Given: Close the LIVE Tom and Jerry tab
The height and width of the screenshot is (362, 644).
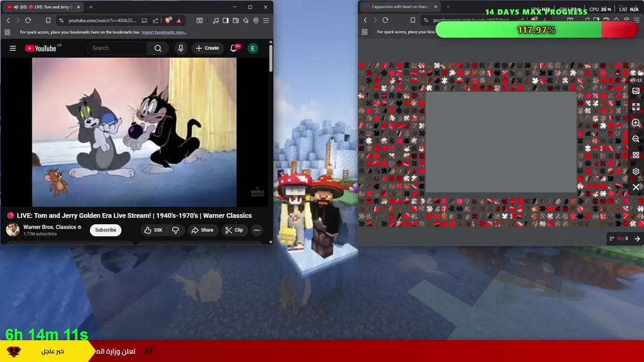Looking at the screenshot, I should click(78, 7).
